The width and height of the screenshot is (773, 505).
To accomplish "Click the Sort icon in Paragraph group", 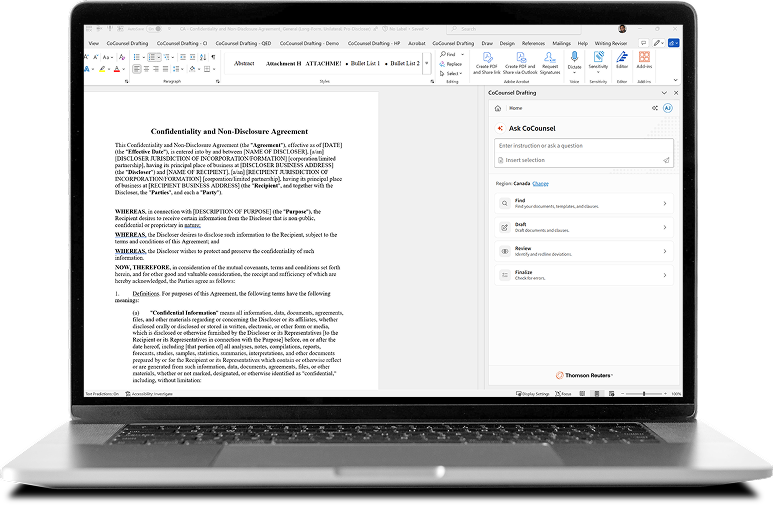I will (203, 57).
